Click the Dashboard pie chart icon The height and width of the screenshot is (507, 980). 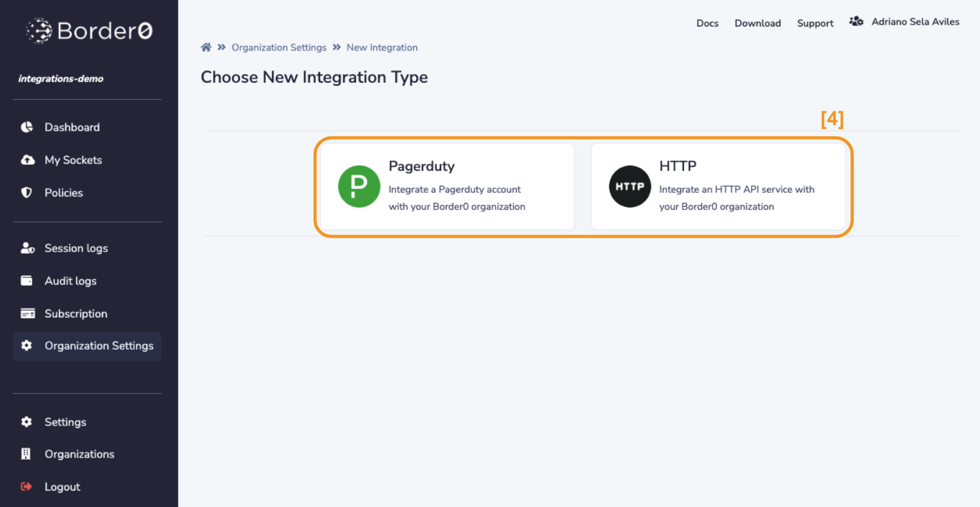click(27, 127)
